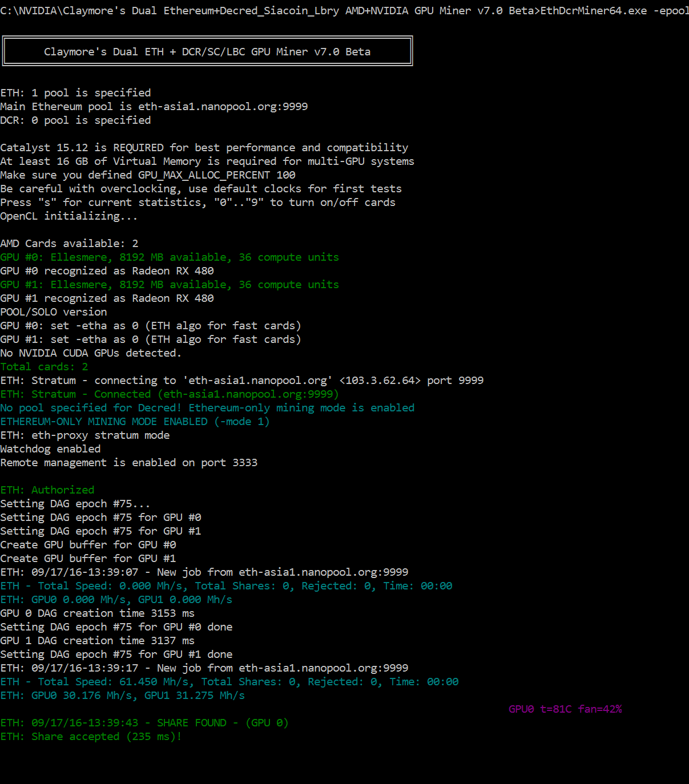This screenshot has height=784, width=689.
Task: Click 'ETH: GPU0 0.000 Mh/s, GPU1 0.000 Mh/s'
Action: [x=116, y=600]
